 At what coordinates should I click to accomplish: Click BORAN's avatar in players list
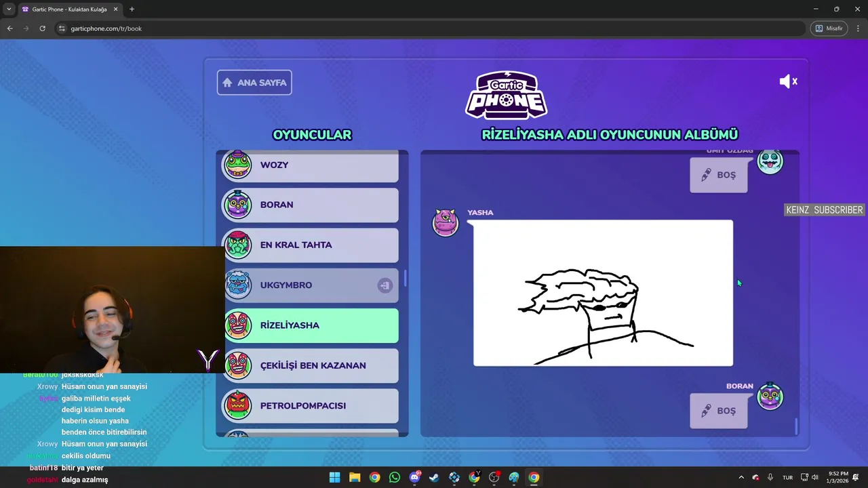[x=238, y=205]
